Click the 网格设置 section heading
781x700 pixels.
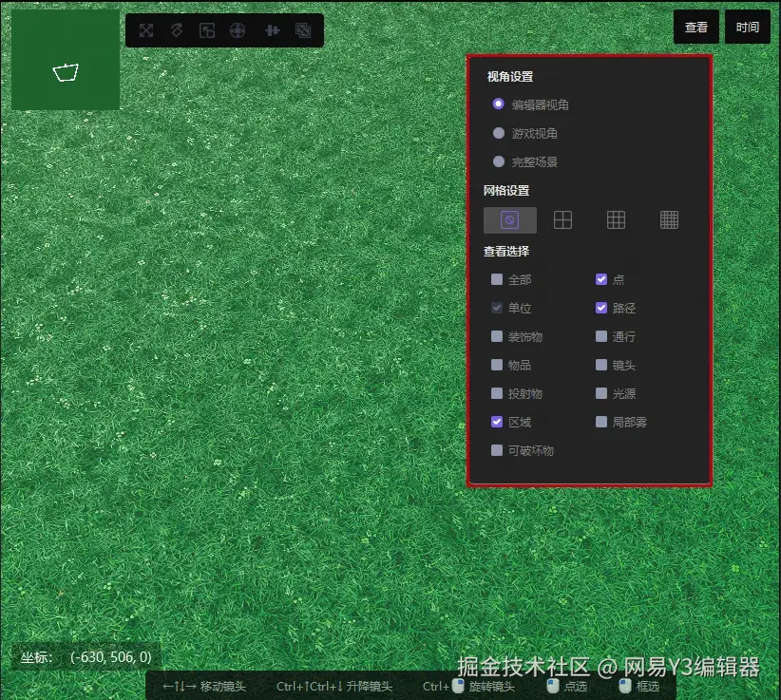coord(506,191)
